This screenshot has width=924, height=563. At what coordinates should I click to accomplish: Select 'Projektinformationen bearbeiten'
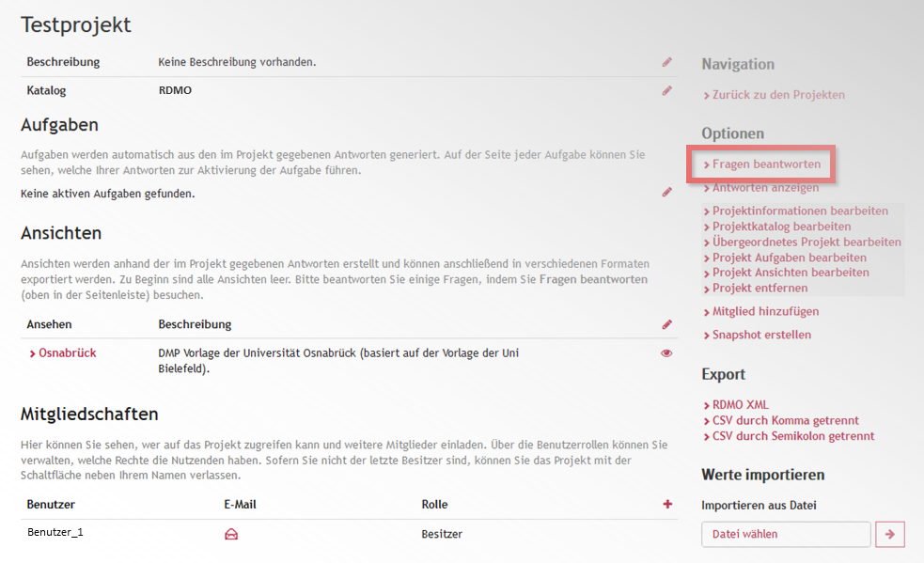coord(800,211)
